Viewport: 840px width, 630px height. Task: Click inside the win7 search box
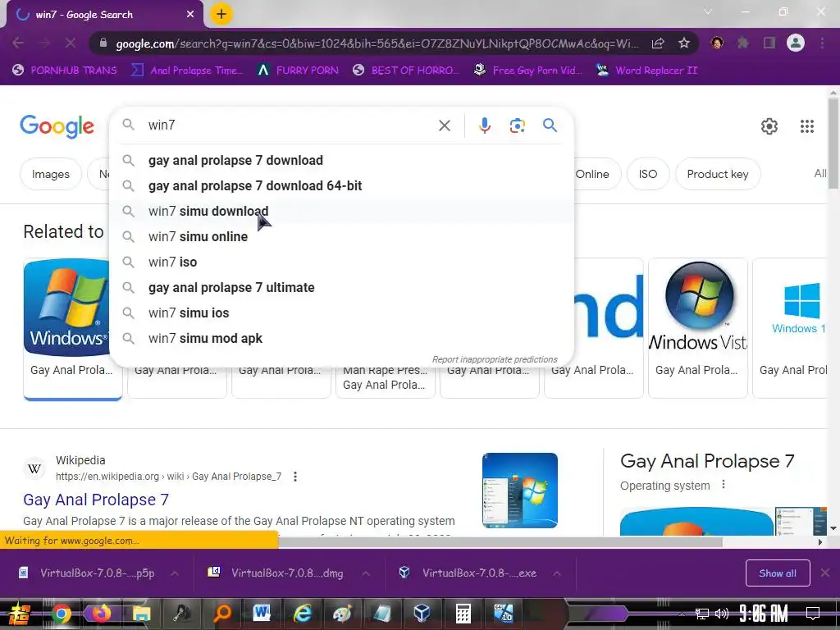tap(290, 126)
